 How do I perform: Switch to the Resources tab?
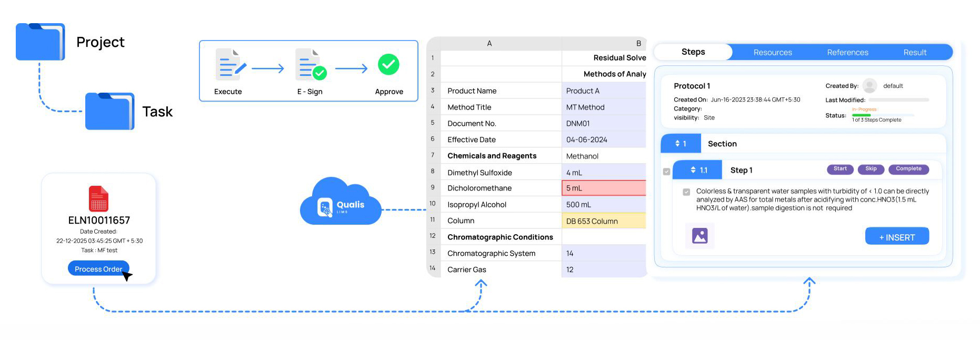tap(772, 53)
